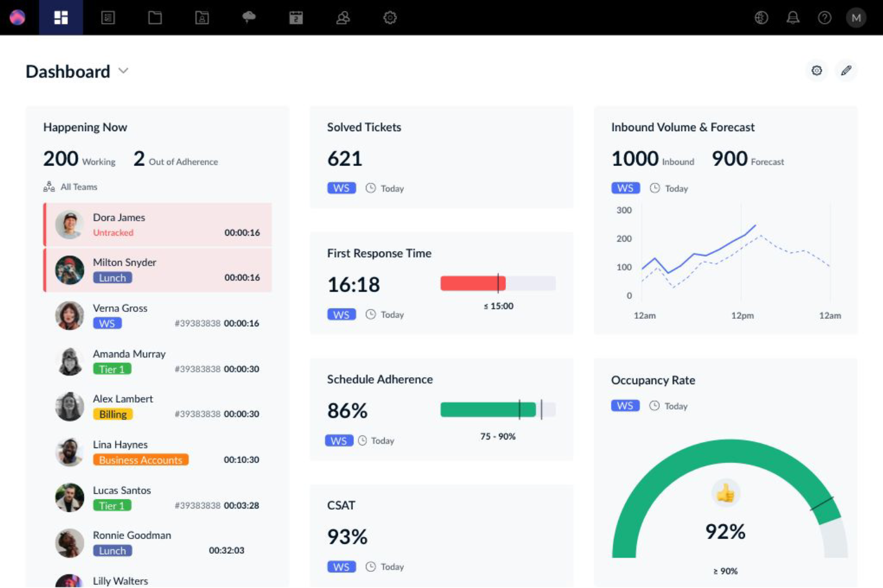This screenshot has height=588, width=883.
Task: Open the calendar icon in the top navigation
Action: pyautogui.click(x=296, y=17)
